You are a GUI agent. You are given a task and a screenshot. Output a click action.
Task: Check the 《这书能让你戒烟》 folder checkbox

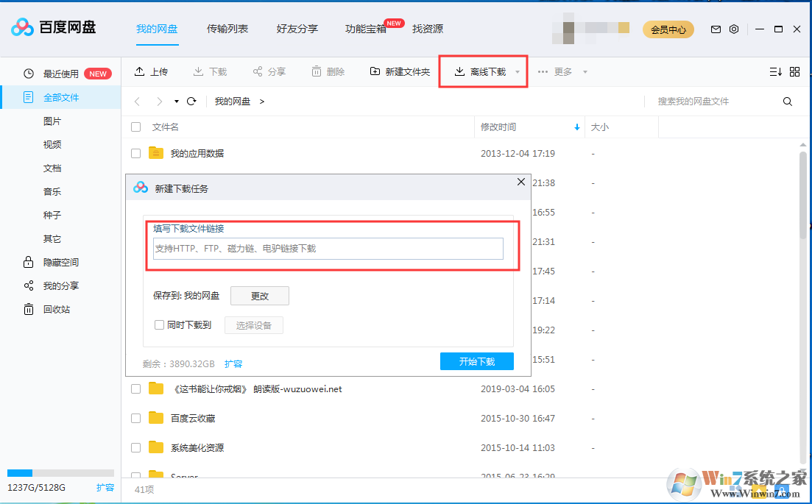(135, 389)
